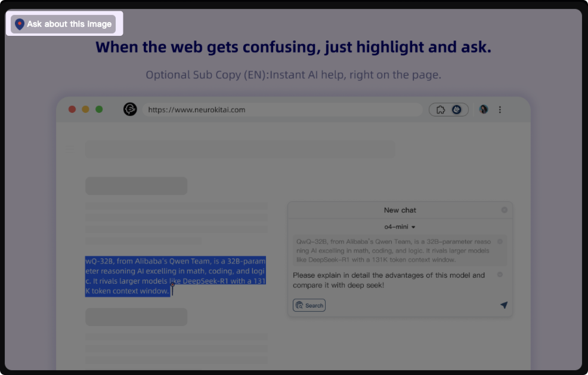Click the round extension icon beside the puzzle piece

[456, 110]
